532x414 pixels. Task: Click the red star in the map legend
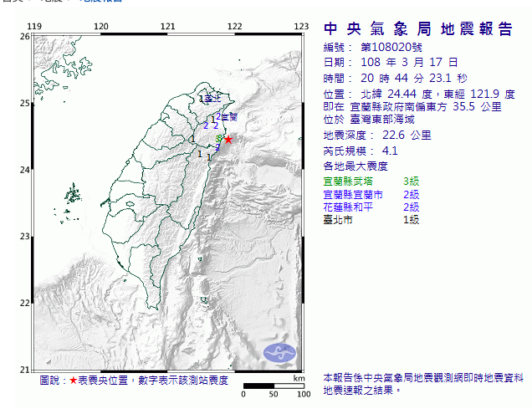pos(73,381)
